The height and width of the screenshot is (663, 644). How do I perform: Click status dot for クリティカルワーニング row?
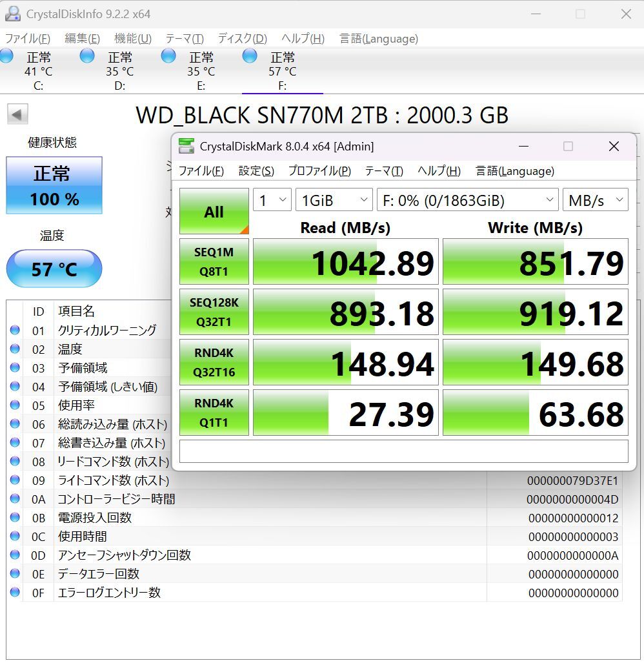tap(15, 331)
